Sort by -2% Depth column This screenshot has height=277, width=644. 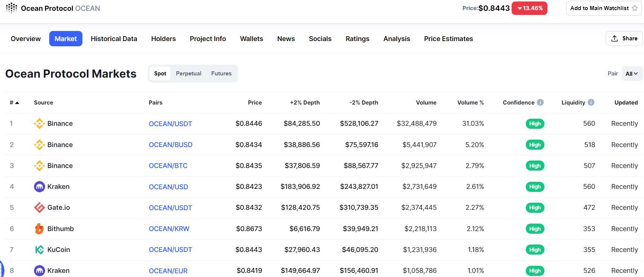click(x=364, y=103)
